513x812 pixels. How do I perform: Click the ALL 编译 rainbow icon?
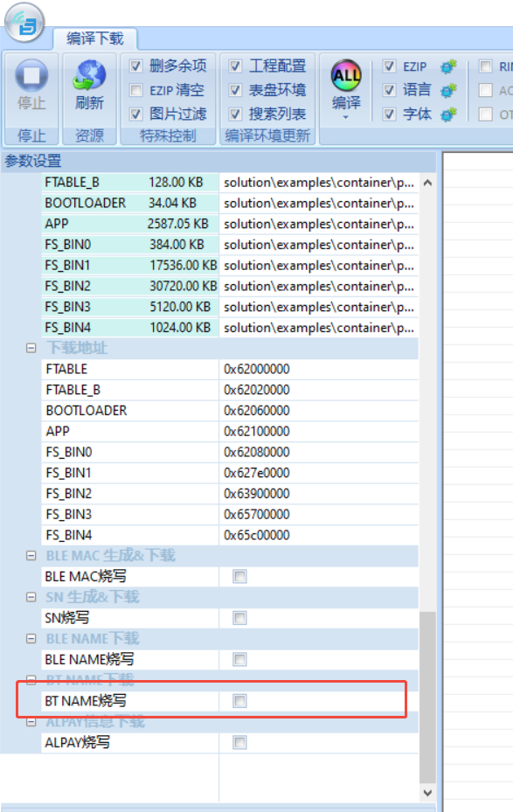click(346, 76)
